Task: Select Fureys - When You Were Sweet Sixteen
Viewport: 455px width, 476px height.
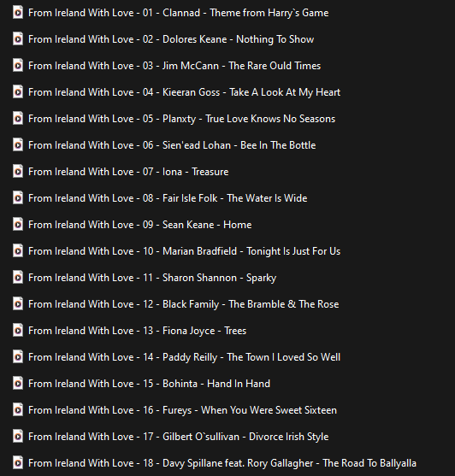Action: point(182,410)
